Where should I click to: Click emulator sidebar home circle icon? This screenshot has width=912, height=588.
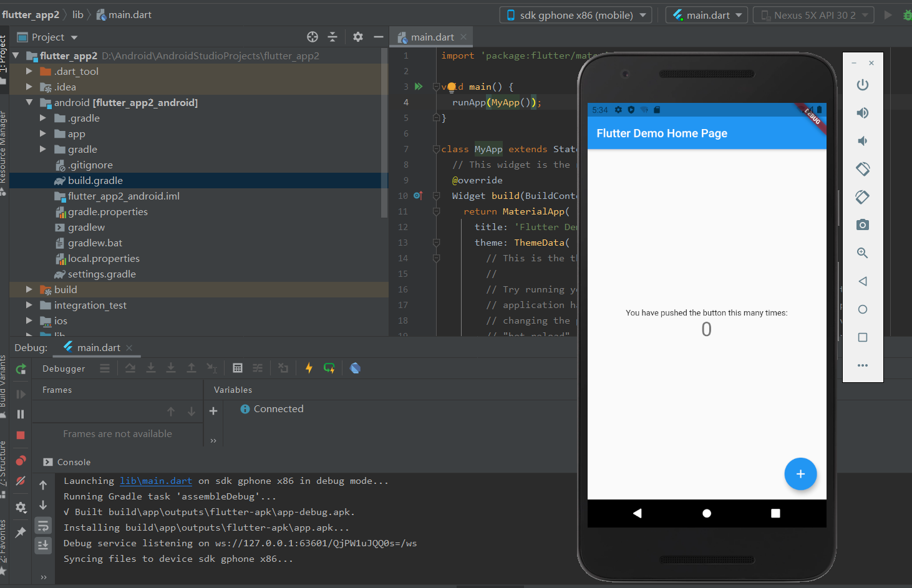click(x=863, y=309)
